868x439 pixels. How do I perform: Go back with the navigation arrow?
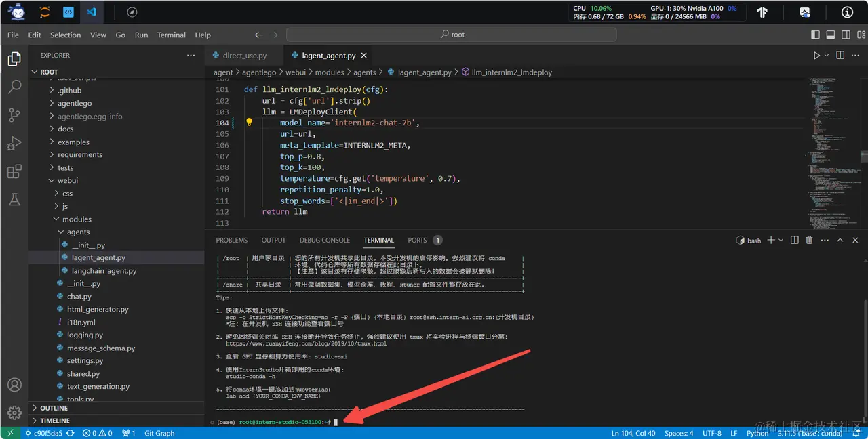[258, 35]
